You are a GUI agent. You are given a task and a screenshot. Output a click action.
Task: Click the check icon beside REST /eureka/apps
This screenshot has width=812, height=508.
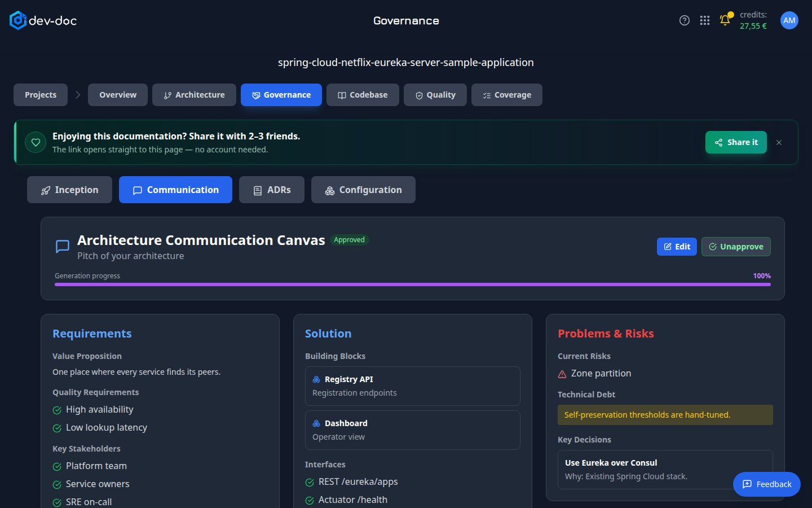310,483
